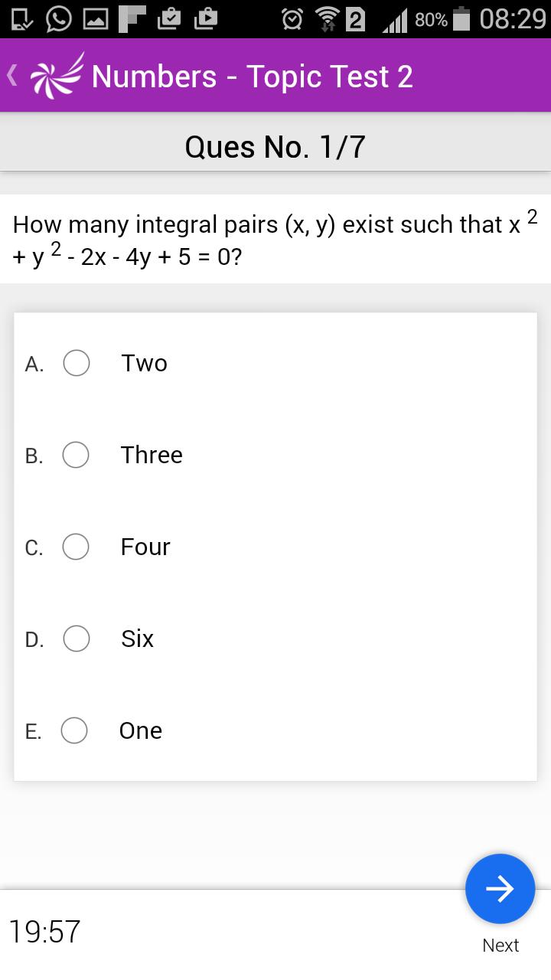
Task: Tap the picture notification icon
Action: tap(95, 18)
